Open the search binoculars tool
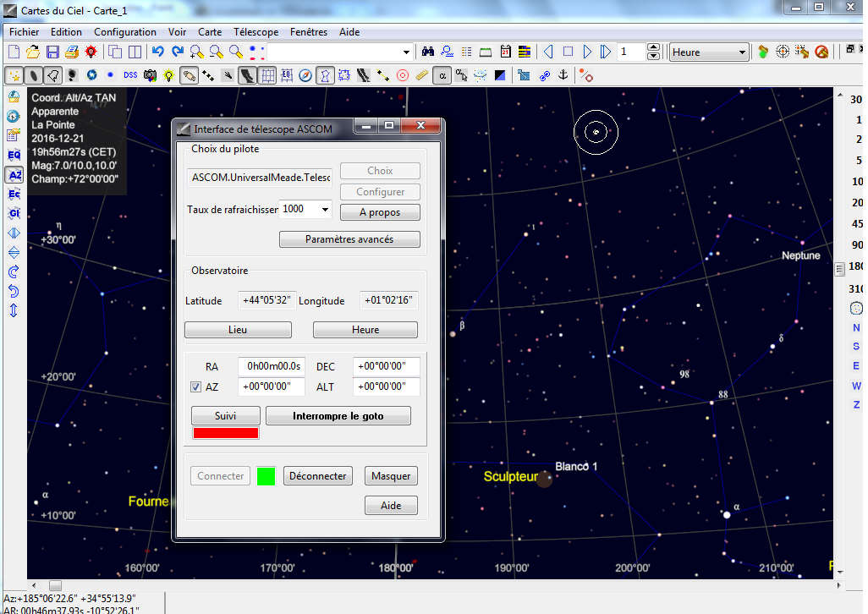 pyautogui.click(x=428, y=51)
